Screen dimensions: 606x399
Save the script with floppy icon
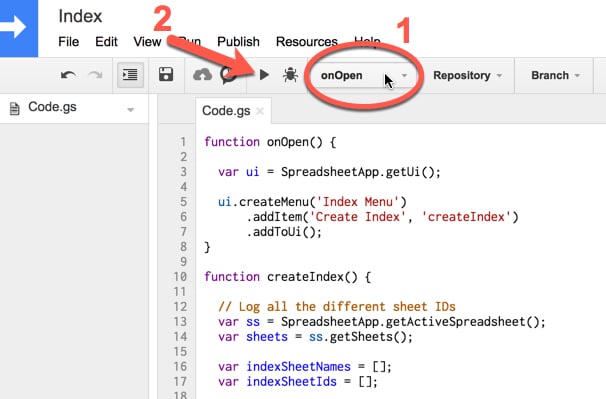166,74
